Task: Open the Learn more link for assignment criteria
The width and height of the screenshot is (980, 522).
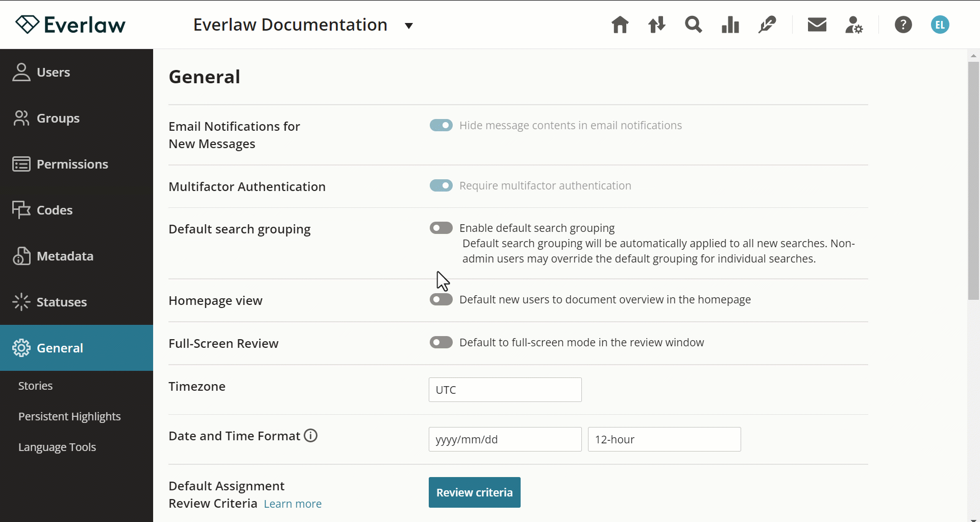Action: [x=292, y=503]
